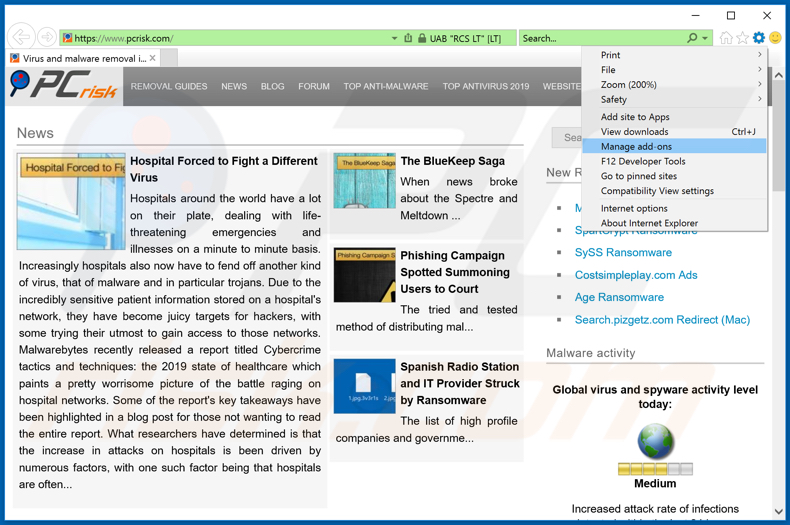Select About Internet Explorer

coord(674,223)
